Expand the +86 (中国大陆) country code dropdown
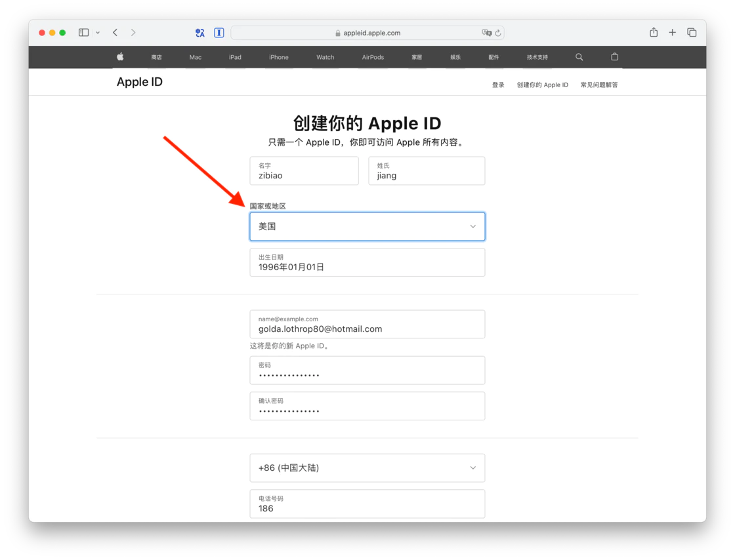This screenshot has width=735, height=560. tap(367, 468)
